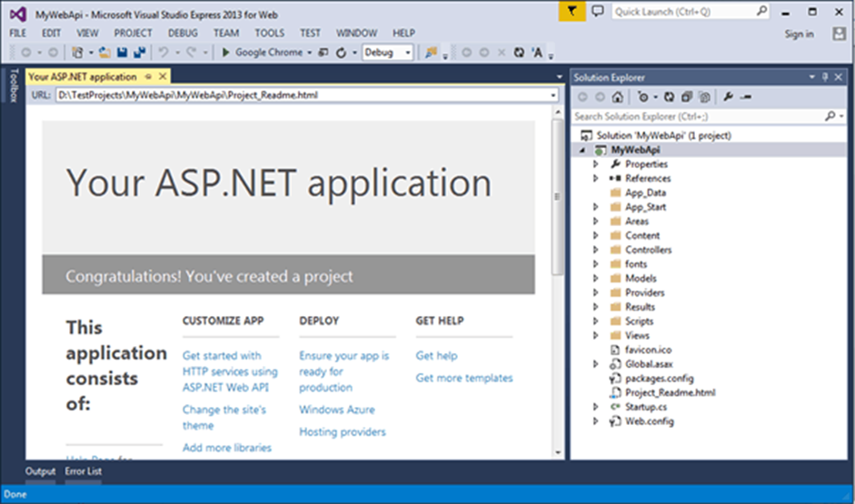Screen dimensions: 855x504
Task: Toggle auto-hide pin on Solution Explorer
Action: coord(825,77)
